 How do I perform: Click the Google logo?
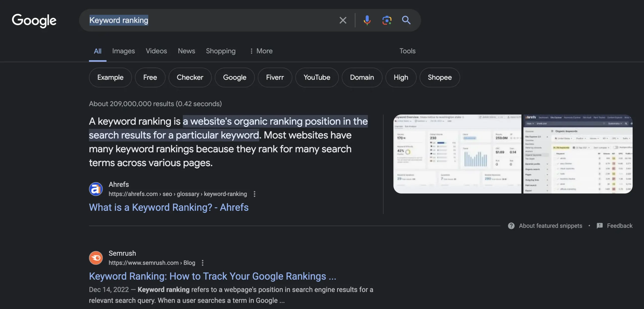34,21
